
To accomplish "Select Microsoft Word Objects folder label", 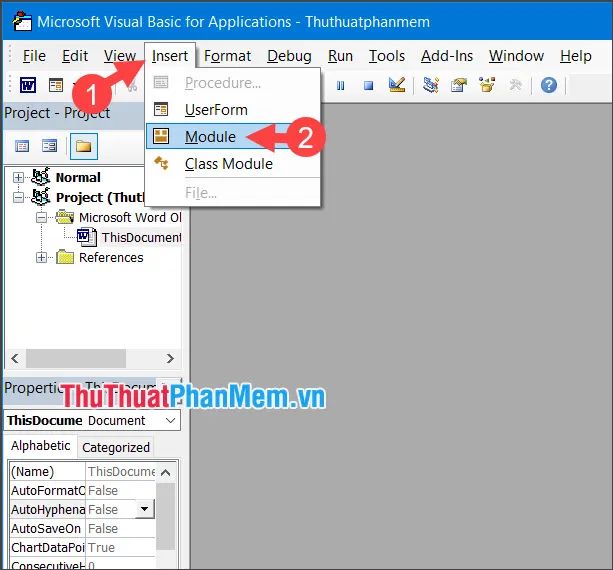I will tap(130, 217).
